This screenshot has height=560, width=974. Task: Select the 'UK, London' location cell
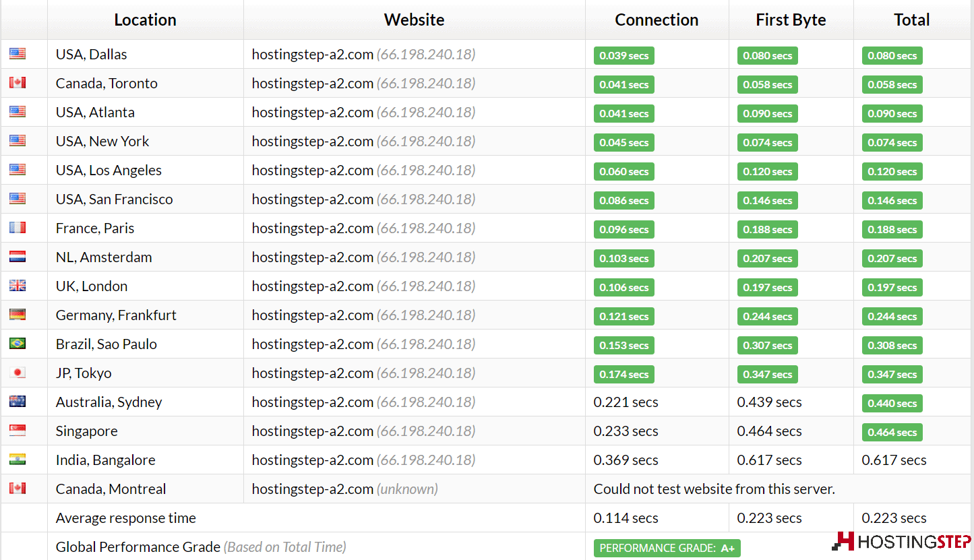(146, 286)
